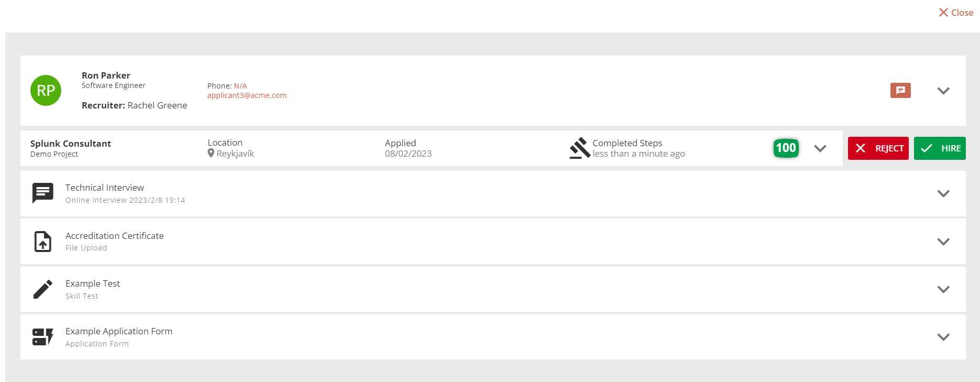
Task: Expand the Technical Interview step
Action: (x=943, y=193)
